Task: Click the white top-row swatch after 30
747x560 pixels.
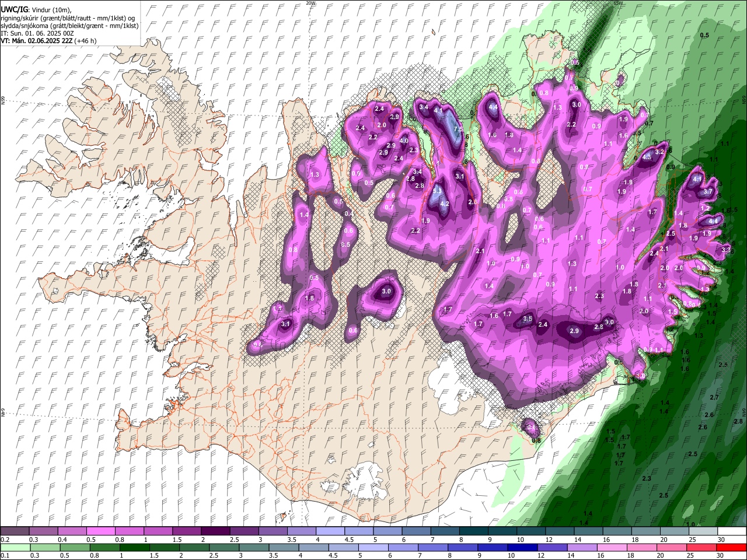Action: [732, 531]
